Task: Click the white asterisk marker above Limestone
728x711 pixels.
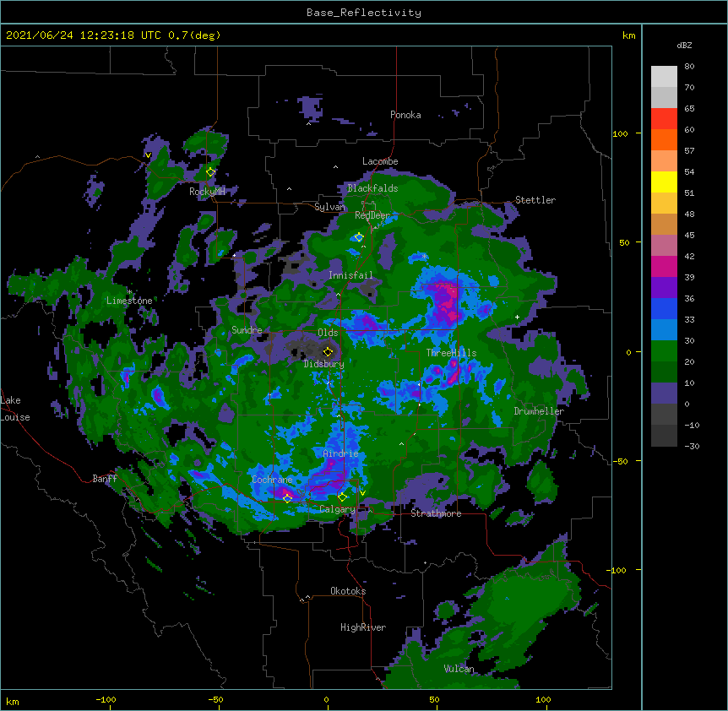Action: coord(129,292)
